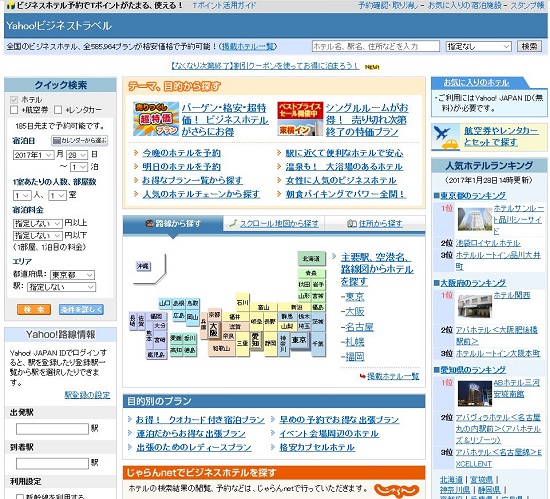The height and width of the screenshot is (499, 550).
Task: Open the 今晩のホテルを予約 link
Action: pyautogui.click(x=181, y=153)
